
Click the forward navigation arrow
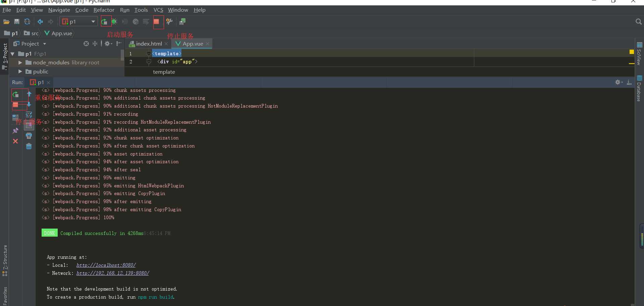(x=51, y=22)
